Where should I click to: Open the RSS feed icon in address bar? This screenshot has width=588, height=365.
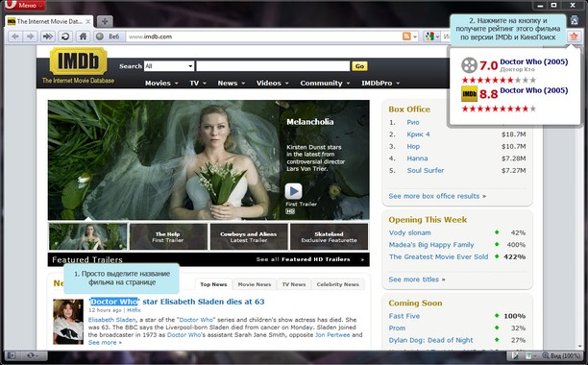pyautogui.click(x=406, y=36)
